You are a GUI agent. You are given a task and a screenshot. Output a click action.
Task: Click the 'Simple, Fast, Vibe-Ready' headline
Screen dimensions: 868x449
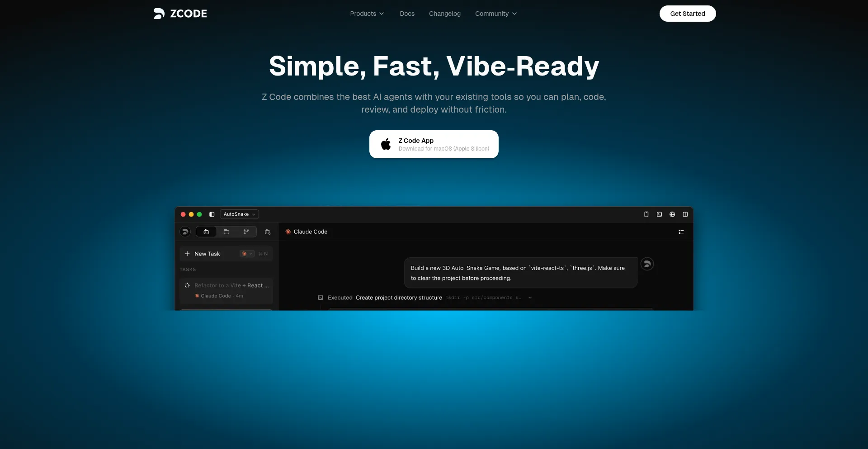click(x=434, y=66)
